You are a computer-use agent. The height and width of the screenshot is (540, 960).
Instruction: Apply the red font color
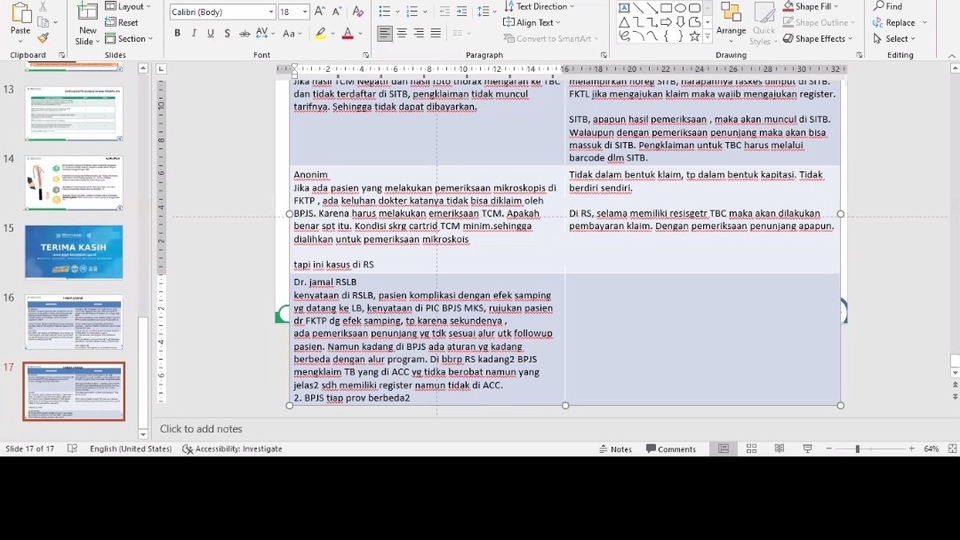(348, 34)
